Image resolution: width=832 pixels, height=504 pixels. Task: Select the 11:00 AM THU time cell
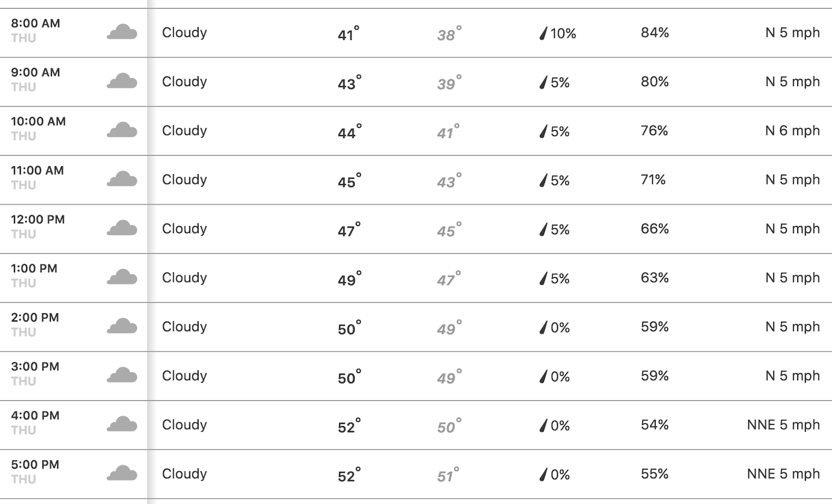[x=37, y=177]
